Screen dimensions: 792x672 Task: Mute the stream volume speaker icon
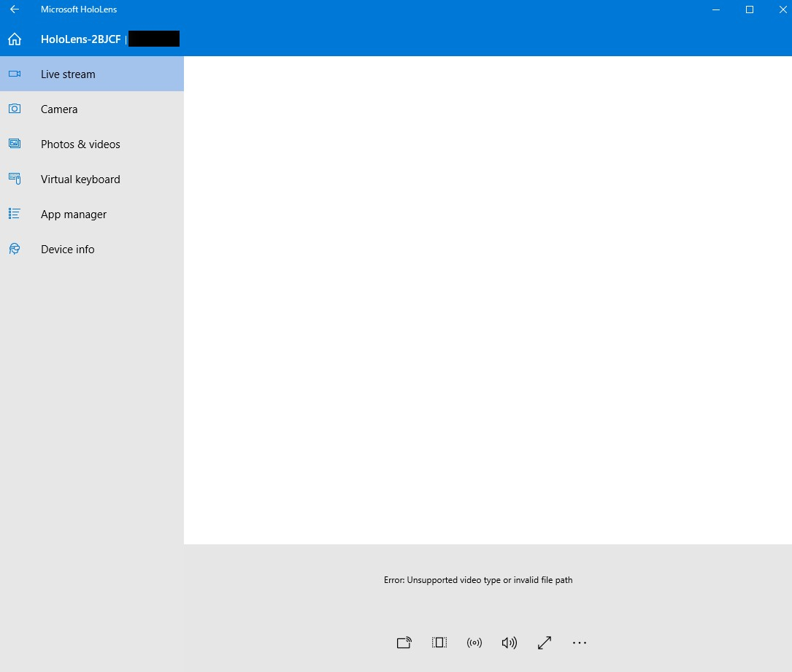(x=510, y=643)
